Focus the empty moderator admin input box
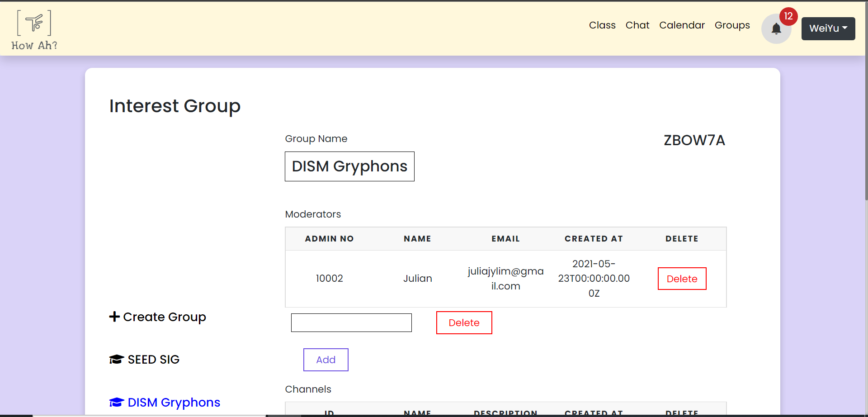The width and height of the screenshot is (868, 417). pos(351,322)
